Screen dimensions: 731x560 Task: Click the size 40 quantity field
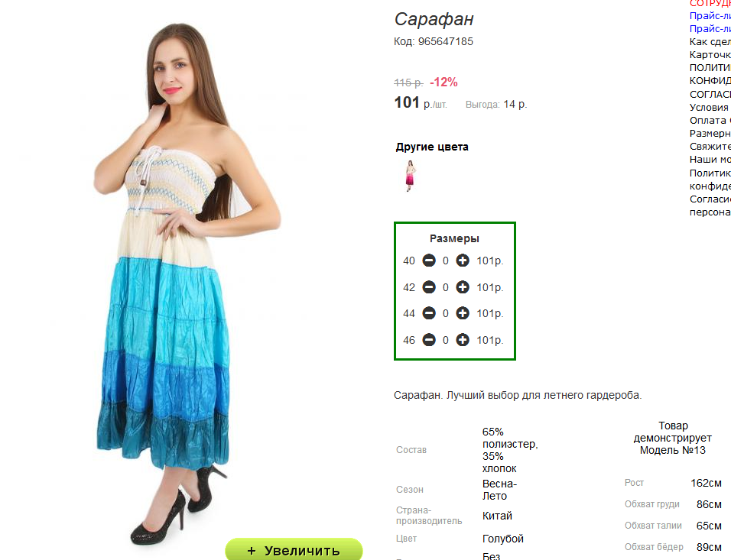(446, 261)
